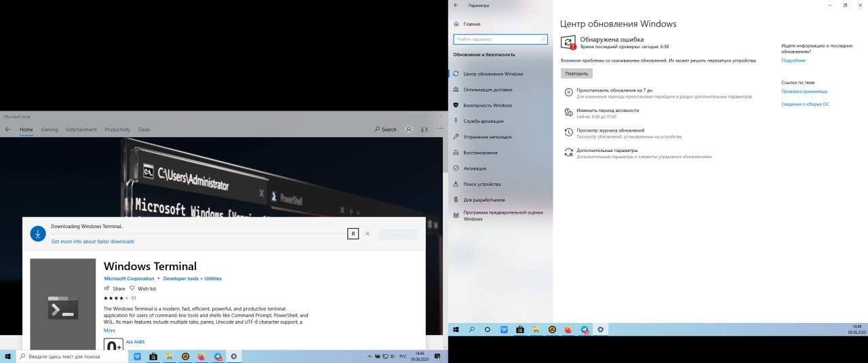Share the Windows Terminal app
This screenshot has height=363, width=868.
115,288
